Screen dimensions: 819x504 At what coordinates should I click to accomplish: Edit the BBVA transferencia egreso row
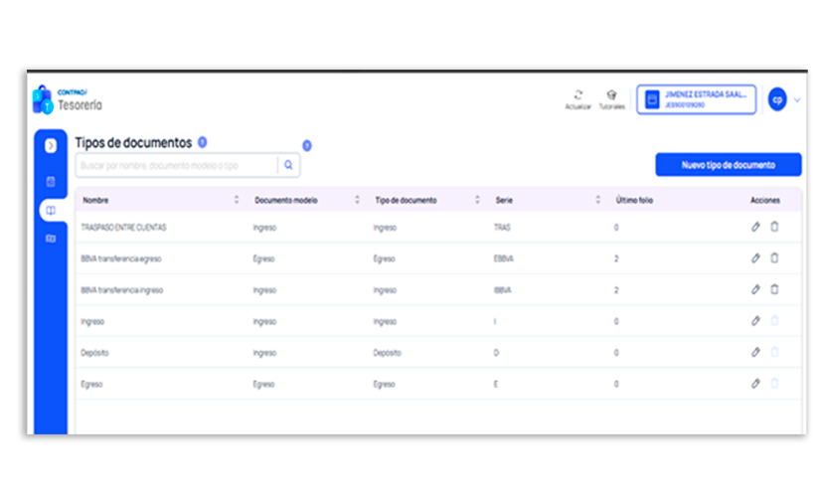[x=755, y=258]
